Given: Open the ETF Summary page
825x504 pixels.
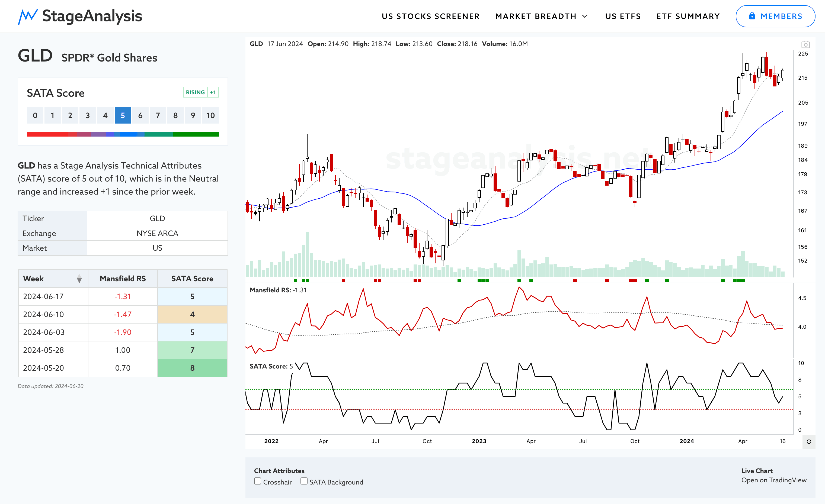Looking at the screenshot, I should coord(688,16).
